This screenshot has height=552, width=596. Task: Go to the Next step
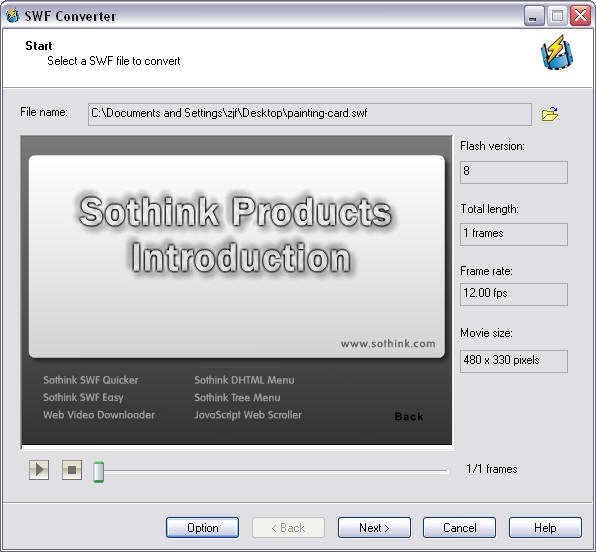(374, 528)
